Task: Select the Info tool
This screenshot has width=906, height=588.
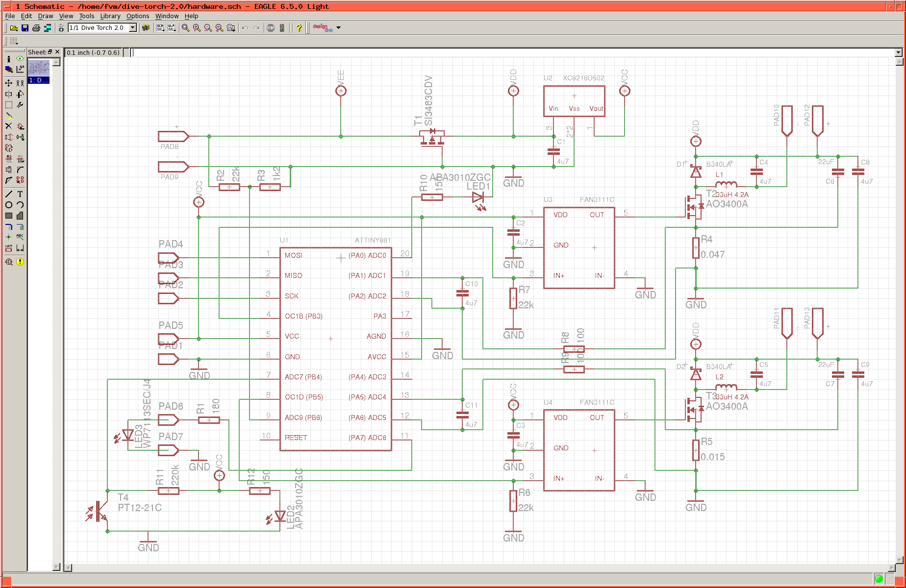Action: click(x=9, y=58)
